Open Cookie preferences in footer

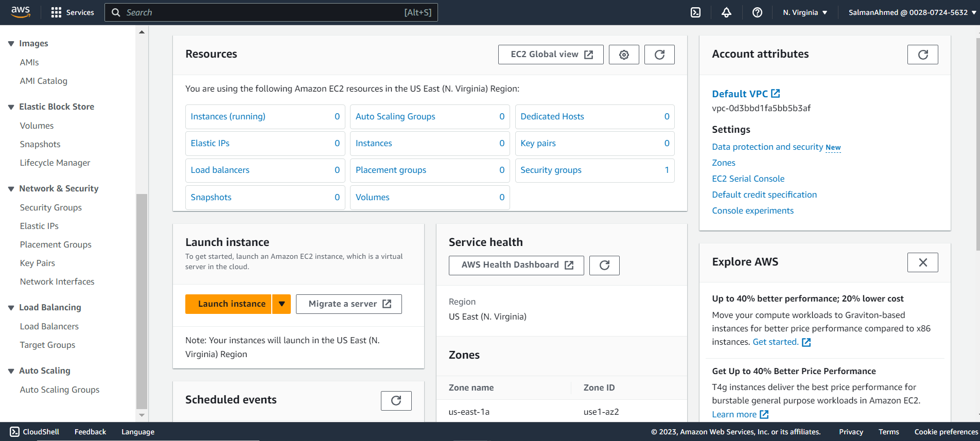(x=946, y=432)
